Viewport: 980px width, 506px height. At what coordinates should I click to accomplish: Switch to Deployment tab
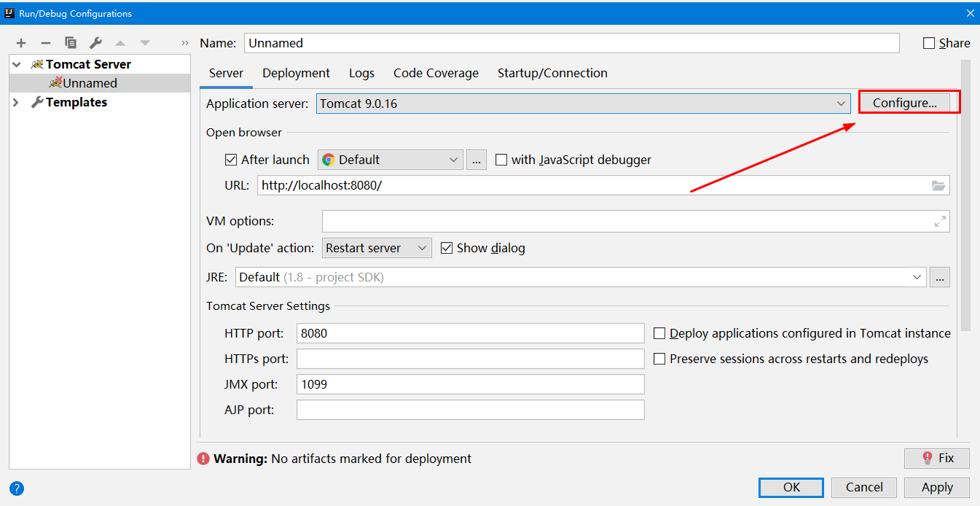pos(296,73)
